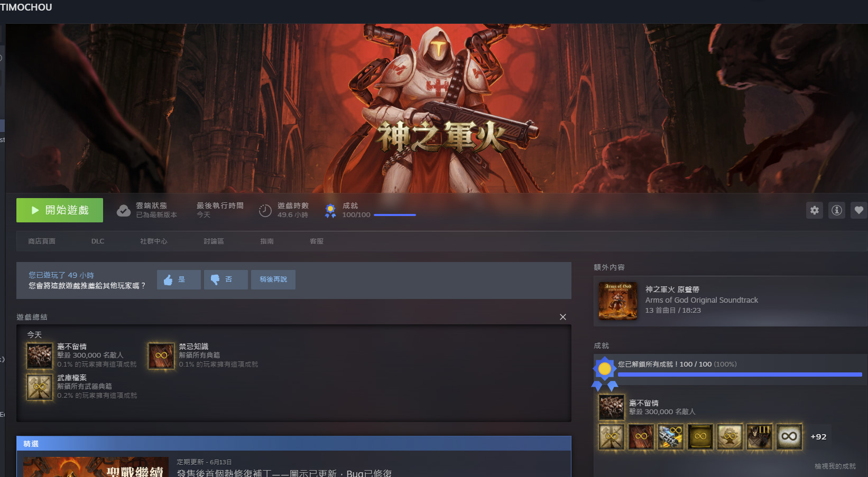Recommend the game with the 是 thumbs-up button

(x=179, y=279)
